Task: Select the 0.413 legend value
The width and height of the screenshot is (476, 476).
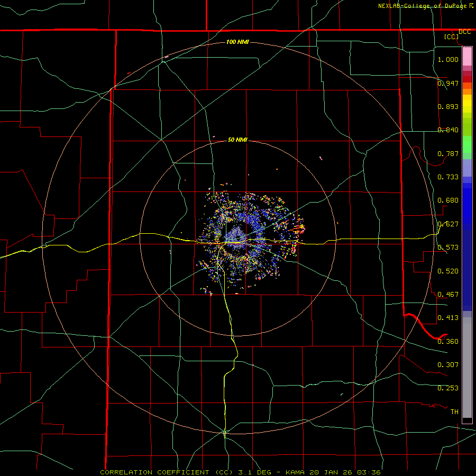Action: click(x=448, y=318)
